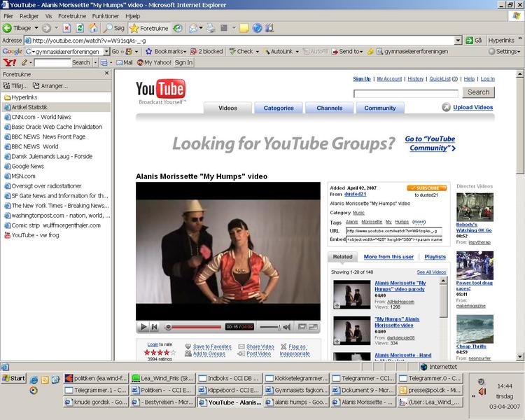Open the AutoLink dropdown arrow
The image size is (525, 420).
point(297,52)
